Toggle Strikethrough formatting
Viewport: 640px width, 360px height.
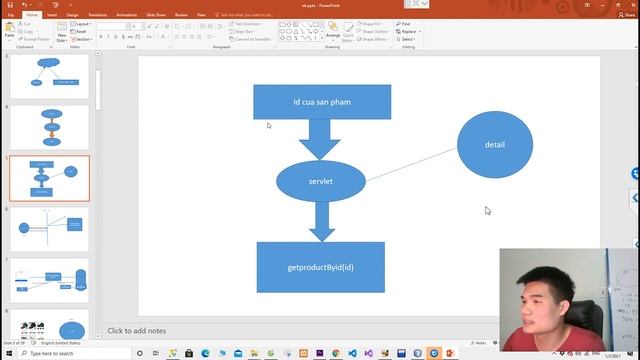tap(130, 37)
